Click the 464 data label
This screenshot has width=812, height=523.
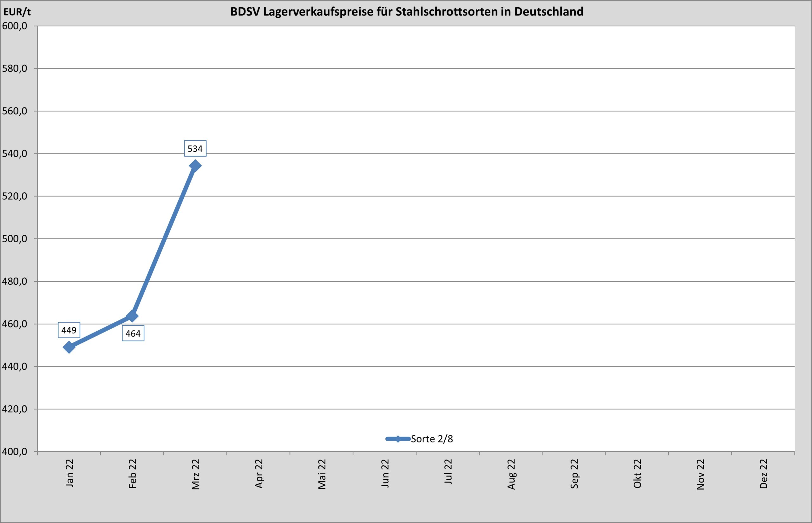pyautogui.click(x=133, y=333)
